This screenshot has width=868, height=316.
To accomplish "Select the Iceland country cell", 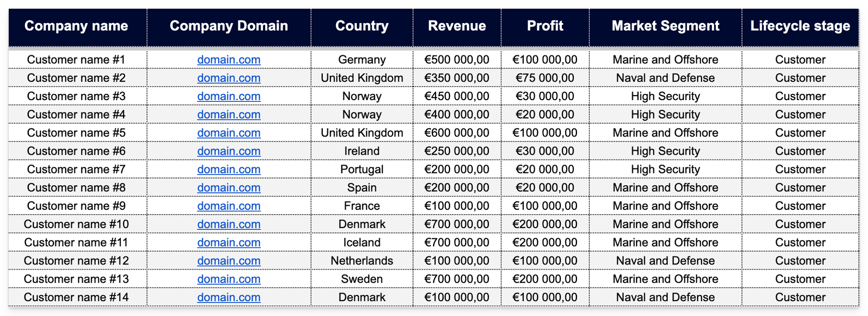I will point(362,243).
